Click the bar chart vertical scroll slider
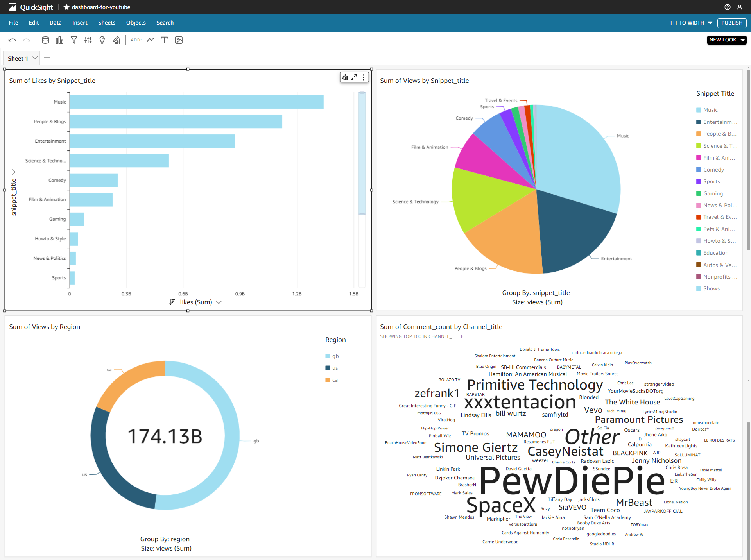The image size is (751, 560). (362, 153)
